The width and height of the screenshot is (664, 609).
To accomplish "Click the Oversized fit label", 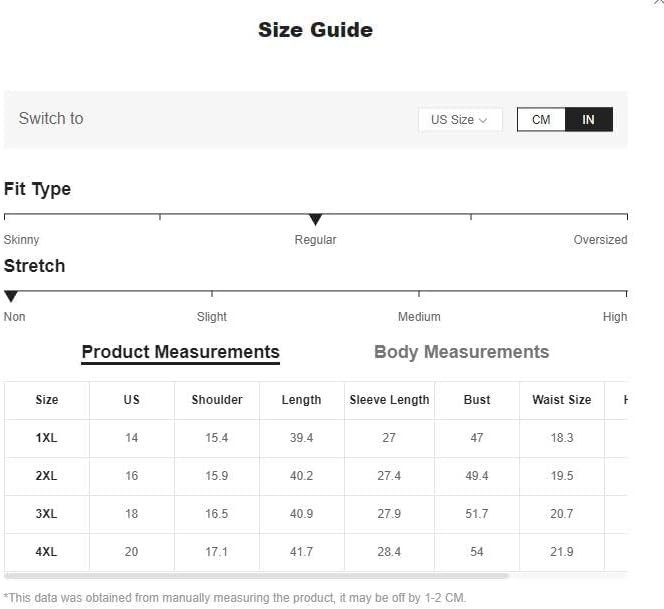I will [600, 240].
